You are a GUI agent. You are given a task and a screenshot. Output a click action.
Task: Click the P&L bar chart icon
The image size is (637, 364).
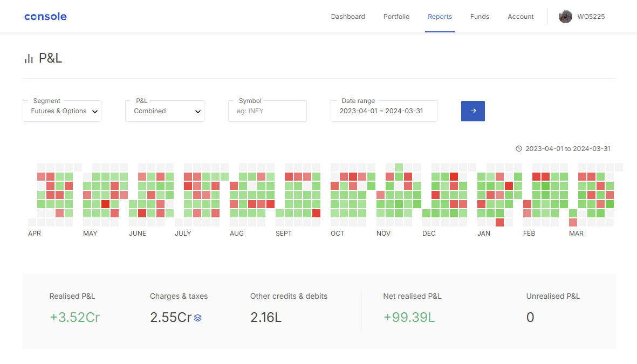click(29, 58)
